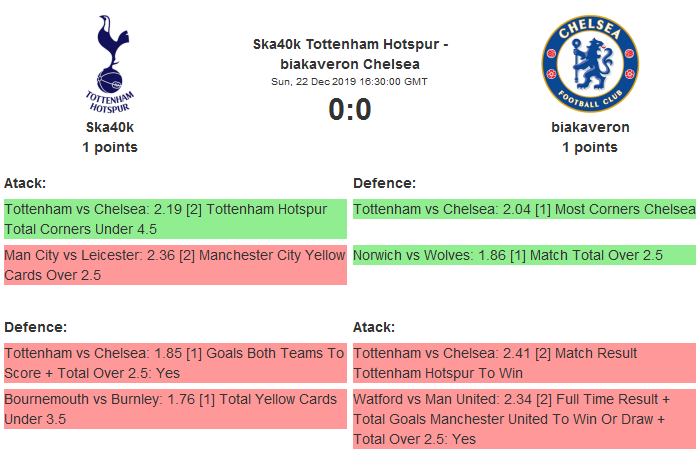The height and width of the screenshot is (460, 700).
Task: Click the left Atack: section heading
Action: (26, 183)
